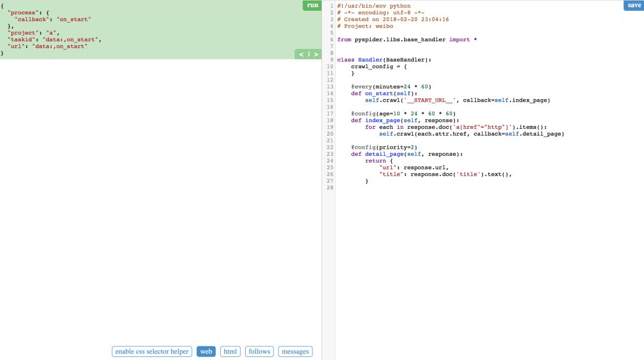Click the class Handler(BaseHandler) line

(385, 60)
